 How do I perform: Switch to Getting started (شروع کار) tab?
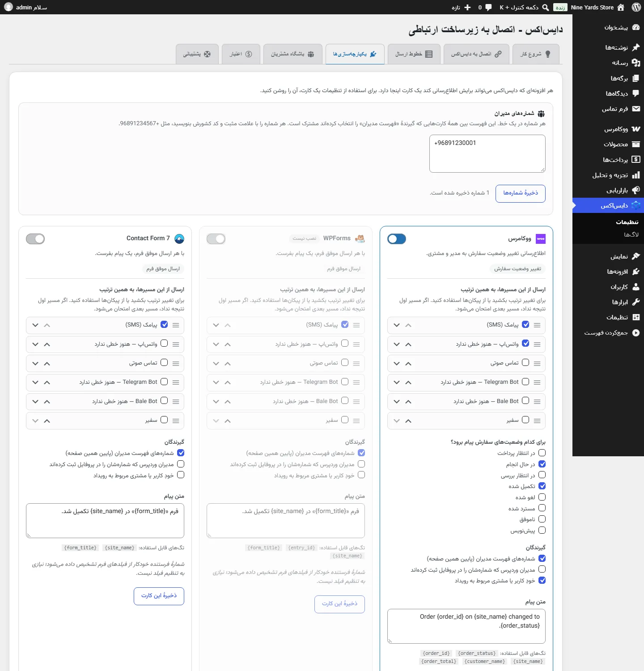pyautogui.click(x=536, y=54)
